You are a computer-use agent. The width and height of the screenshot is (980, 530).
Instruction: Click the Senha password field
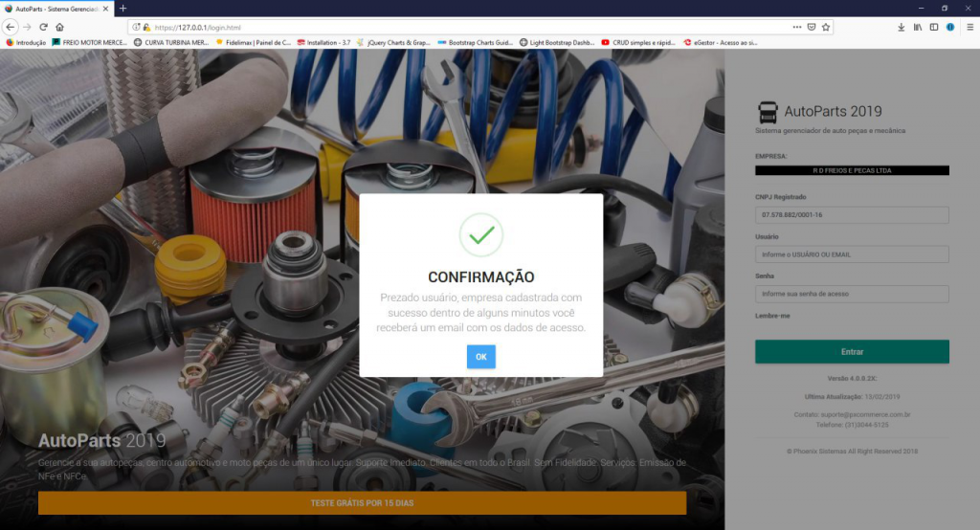(x=852, y=294)
